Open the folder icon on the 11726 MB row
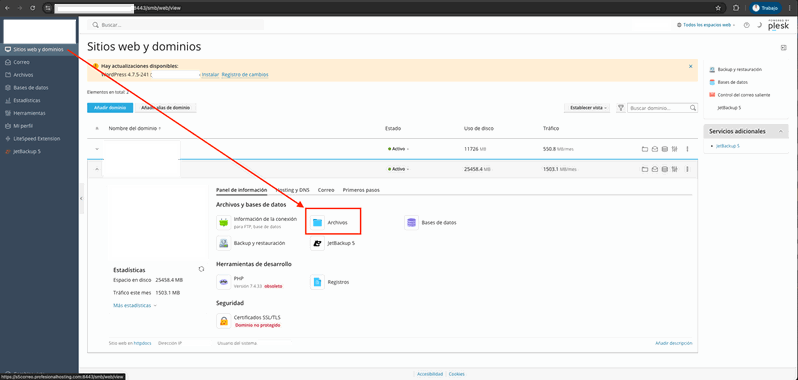Image resolution: width=798 pixels, height=380 pixels. point(644,149)
